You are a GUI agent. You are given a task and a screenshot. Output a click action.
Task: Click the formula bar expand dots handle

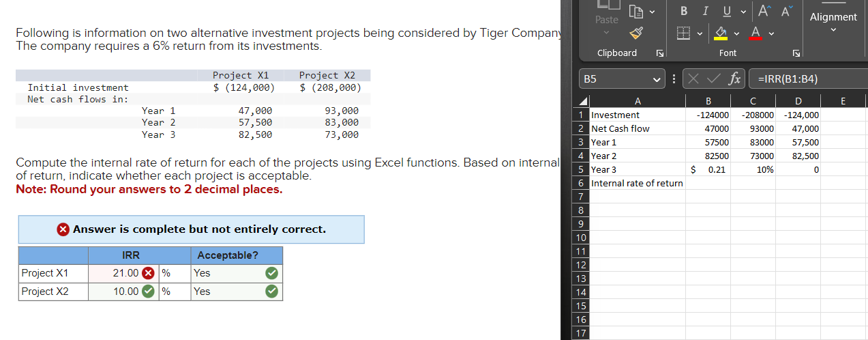click(674, 79)
